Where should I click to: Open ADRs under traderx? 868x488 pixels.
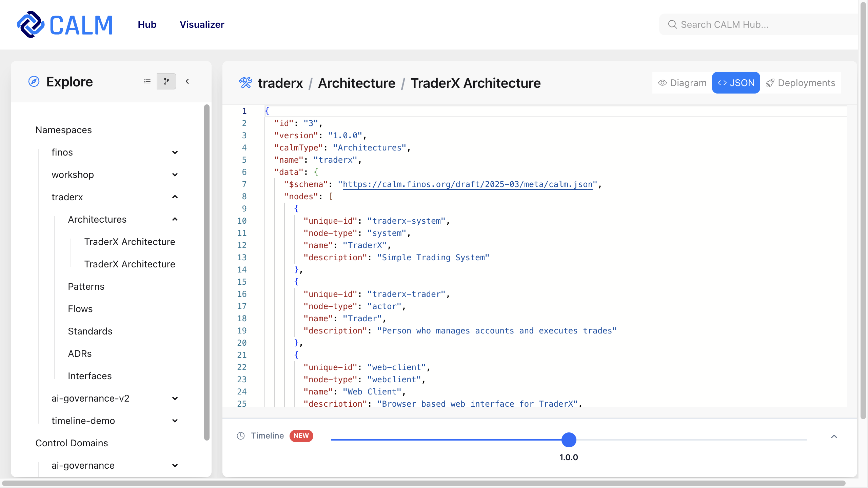coord(80,354)
